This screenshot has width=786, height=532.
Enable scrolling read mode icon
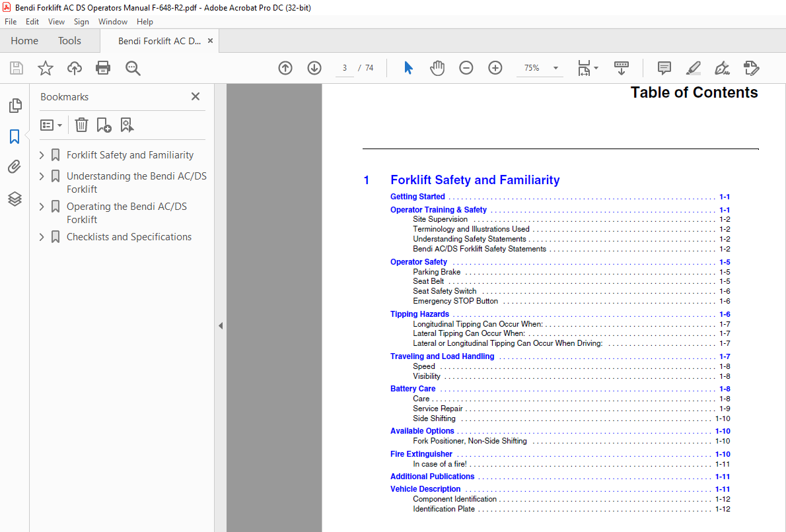pos(621,67)
